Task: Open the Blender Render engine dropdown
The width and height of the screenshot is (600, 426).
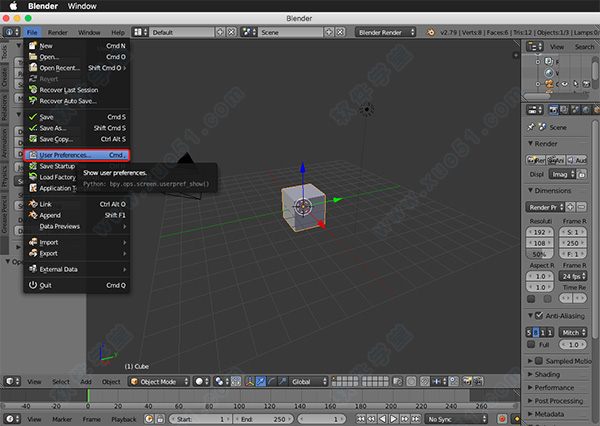Action: pos(385,32)
